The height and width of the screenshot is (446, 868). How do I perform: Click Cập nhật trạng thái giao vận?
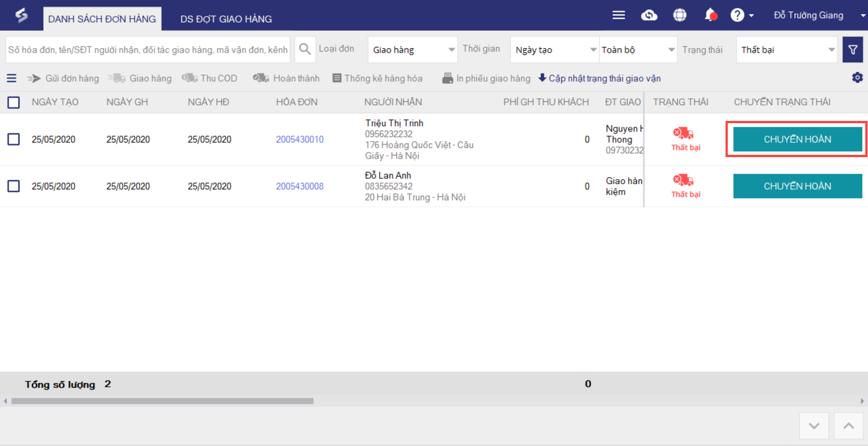599,78
